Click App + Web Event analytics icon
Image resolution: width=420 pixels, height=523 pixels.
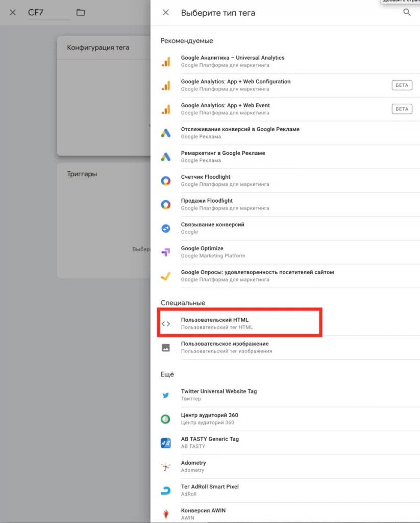pos(166,109)
